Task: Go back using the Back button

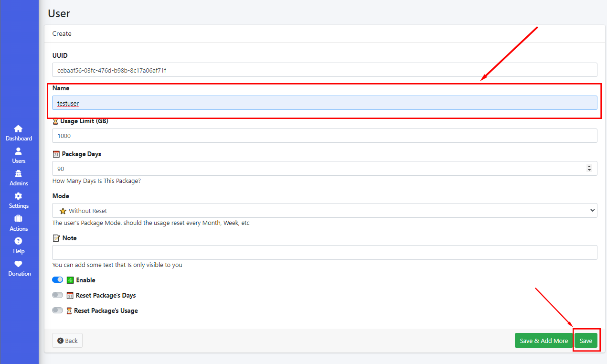Action: [x=67, y=341]
